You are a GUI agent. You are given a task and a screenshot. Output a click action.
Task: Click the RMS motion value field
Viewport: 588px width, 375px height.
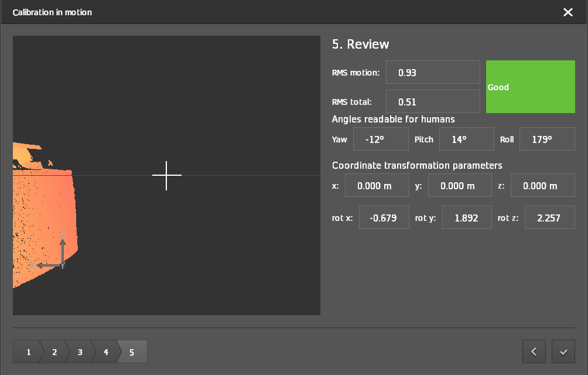tap(433, 72)
